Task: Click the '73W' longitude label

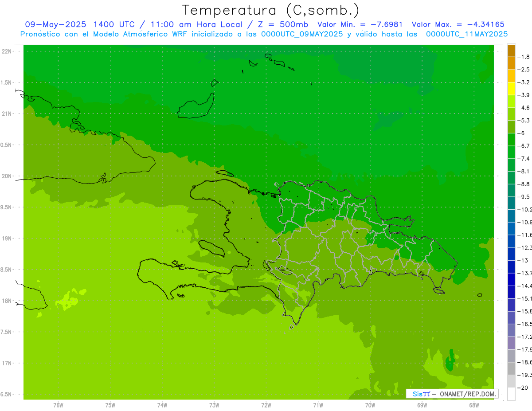Action: pos(214,405)
